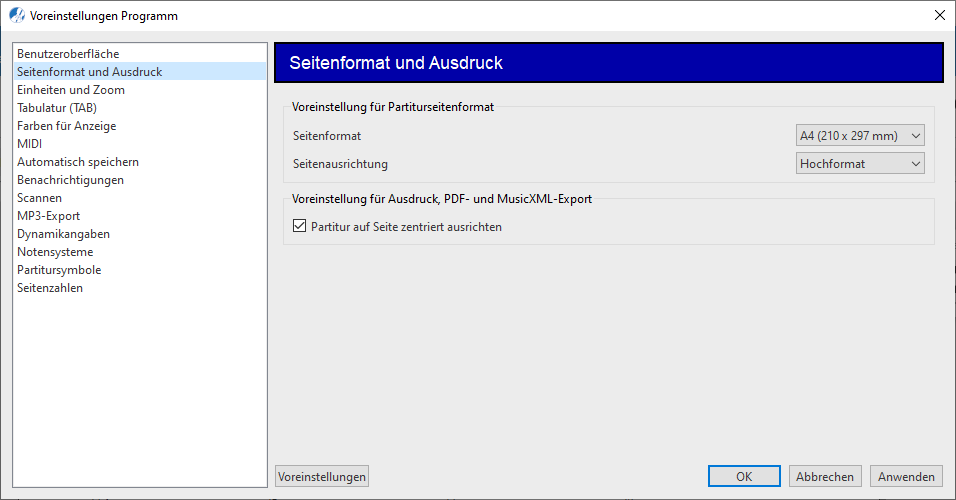
Task: Select Farben für Anzeige category
Action: 67,126
